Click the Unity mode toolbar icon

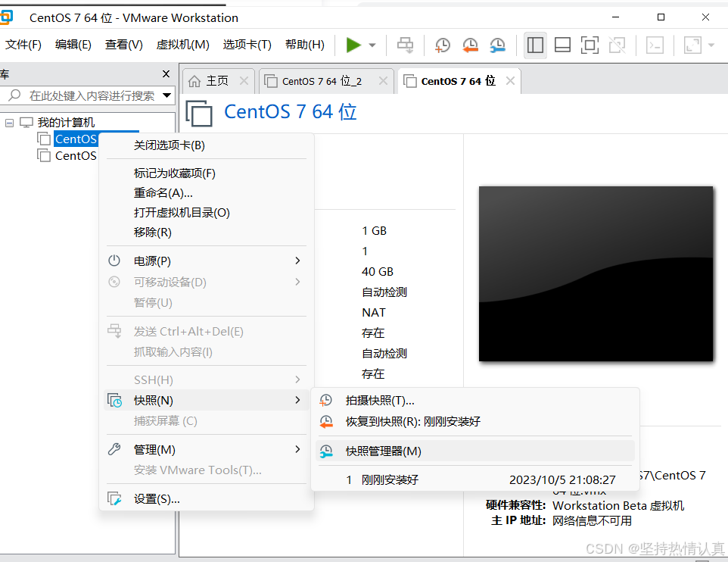(617, 45)
